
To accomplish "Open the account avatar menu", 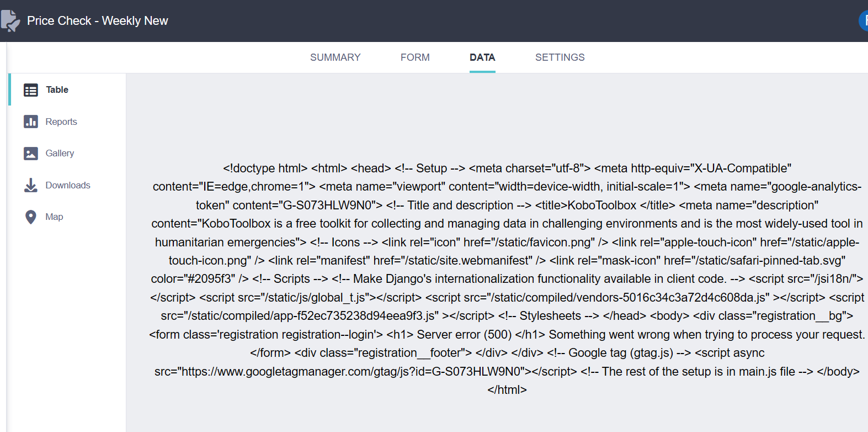I will click(864, 21).
